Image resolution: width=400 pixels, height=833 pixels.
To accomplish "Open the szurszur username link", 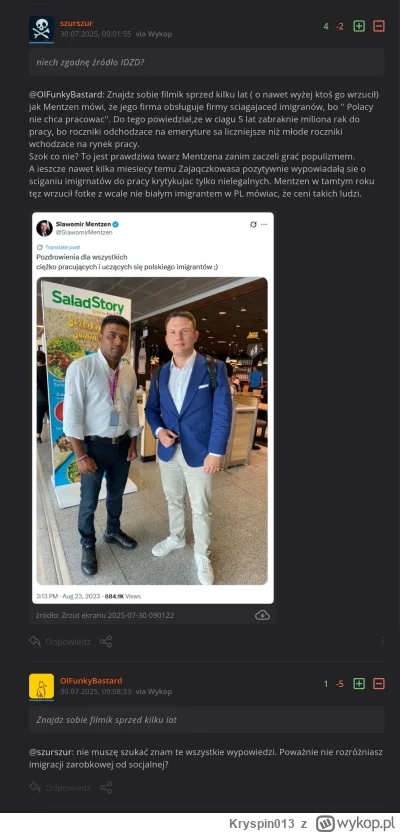I will (x=76, y=23).
